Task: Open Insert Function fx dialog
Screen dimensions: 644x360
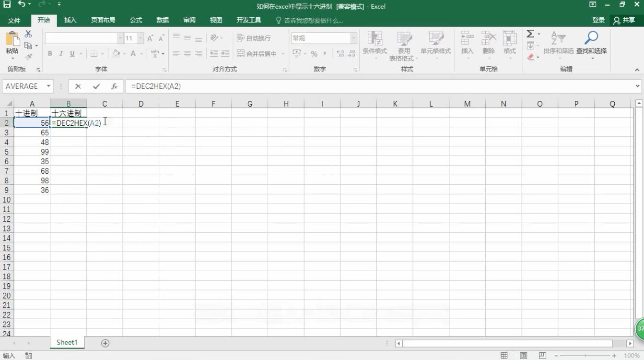Action: [x=114, y=86]
